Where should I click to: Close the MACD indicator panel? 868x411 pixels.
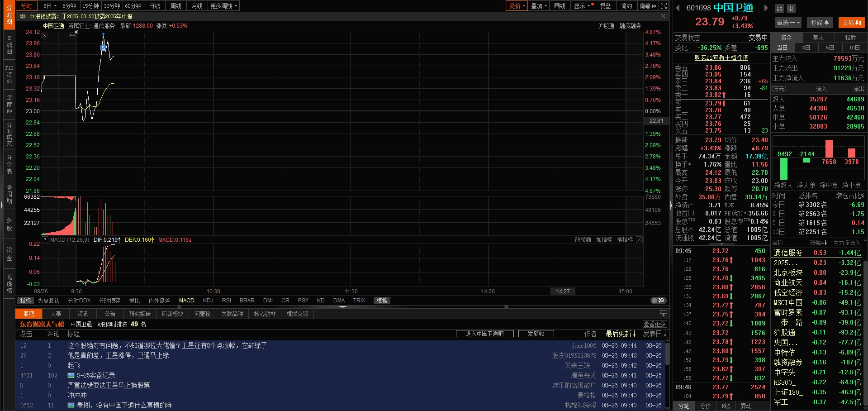click(x=639, y=240)
